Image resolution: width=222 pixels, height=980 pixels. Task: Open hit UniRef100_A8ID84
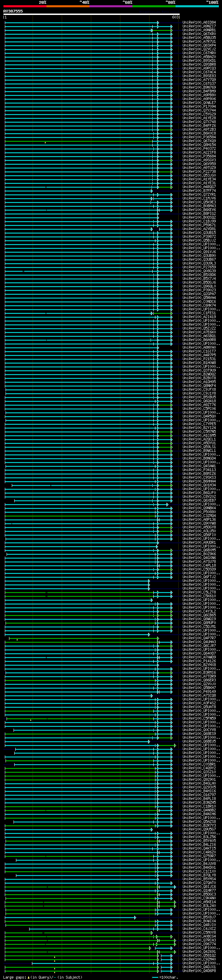199,23
